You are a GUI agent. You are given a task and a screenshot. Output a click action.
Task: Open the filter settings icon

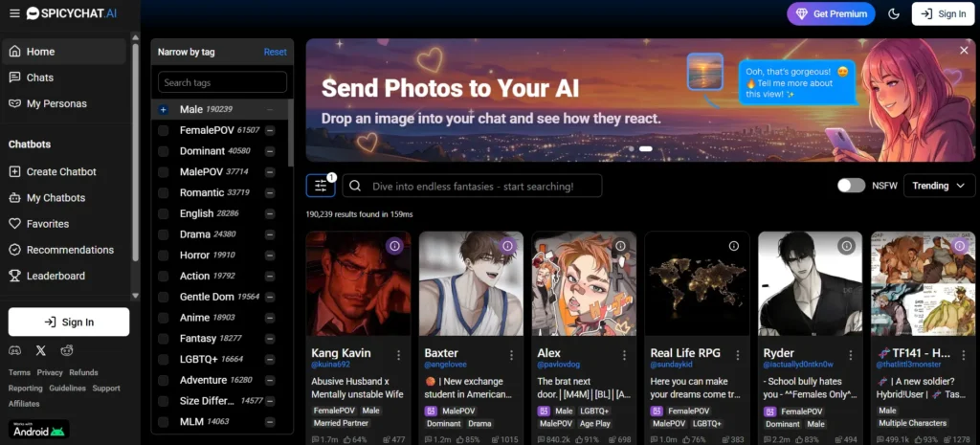321,186
